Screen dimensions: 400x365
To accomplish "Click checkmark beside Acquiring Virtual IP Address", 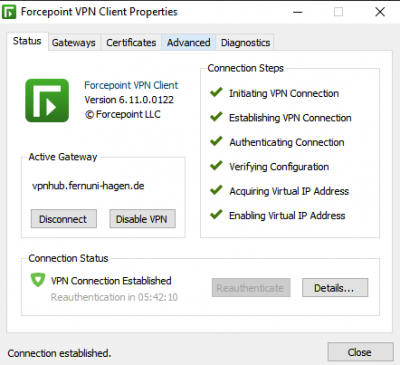I will [216, 190].
